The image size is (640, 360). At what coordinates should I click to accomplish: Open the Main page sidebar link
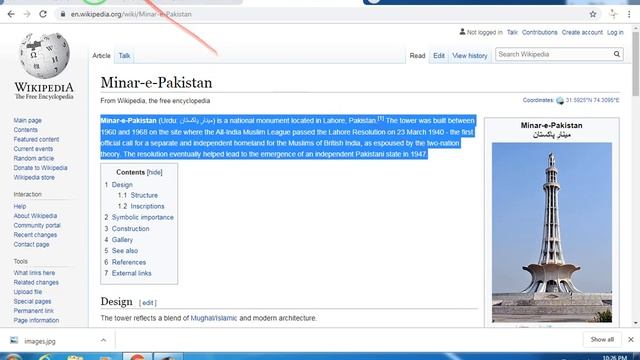click(27, 120)
